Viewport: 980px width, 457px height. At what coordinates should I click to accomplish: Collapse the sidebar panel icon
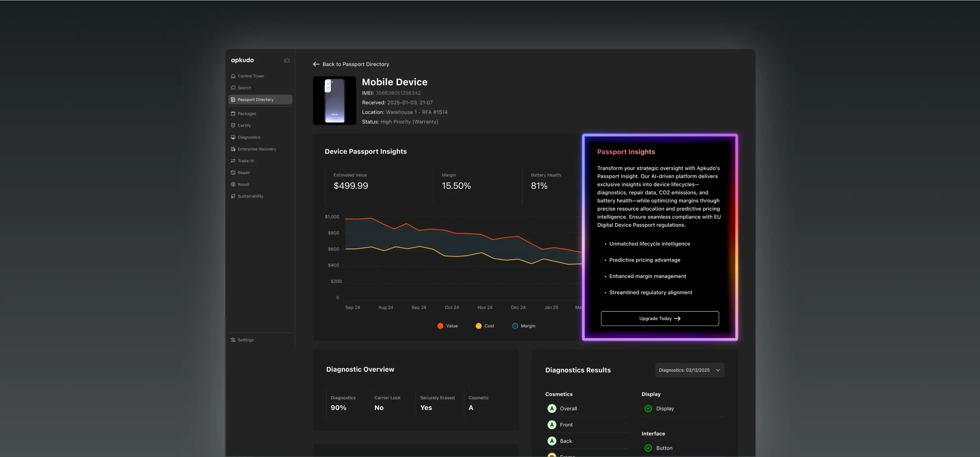287,60
